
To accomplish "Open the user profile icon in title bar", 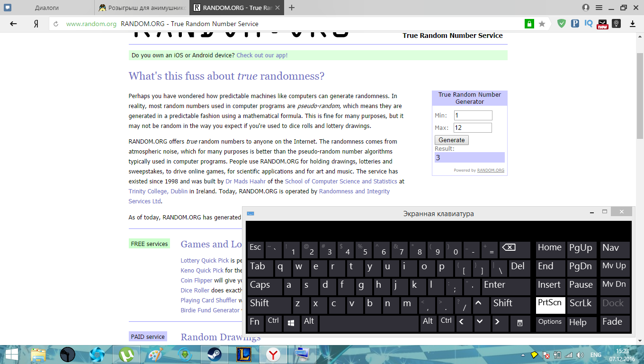I will (586, 7).
